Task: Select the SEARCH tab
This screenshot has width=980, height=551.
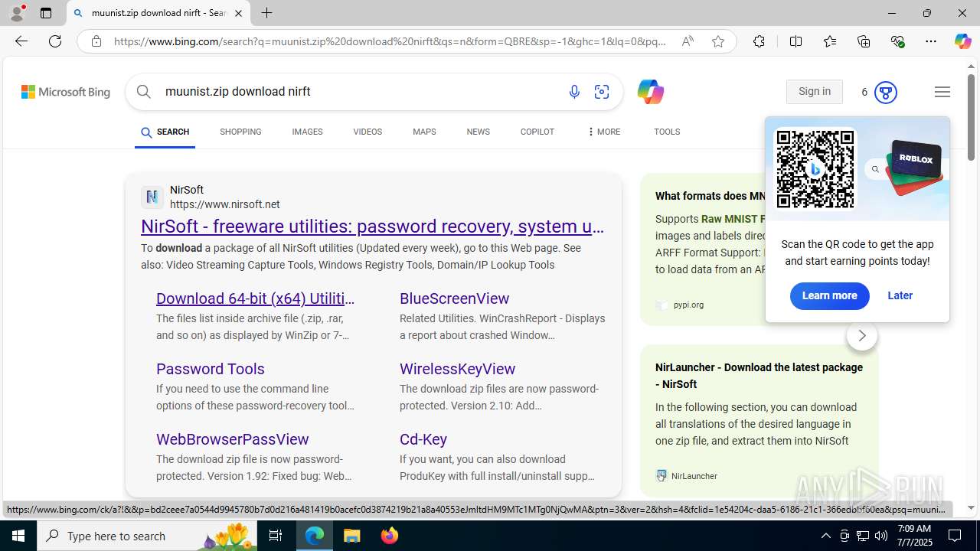Action: (x=165, y=132)
